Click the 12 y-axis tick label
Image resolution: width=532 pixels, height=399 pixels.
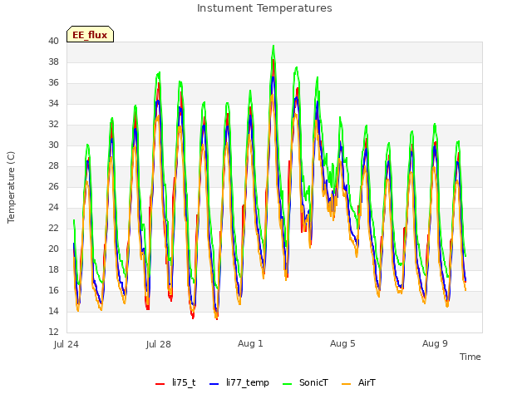(x=53, y=332)
